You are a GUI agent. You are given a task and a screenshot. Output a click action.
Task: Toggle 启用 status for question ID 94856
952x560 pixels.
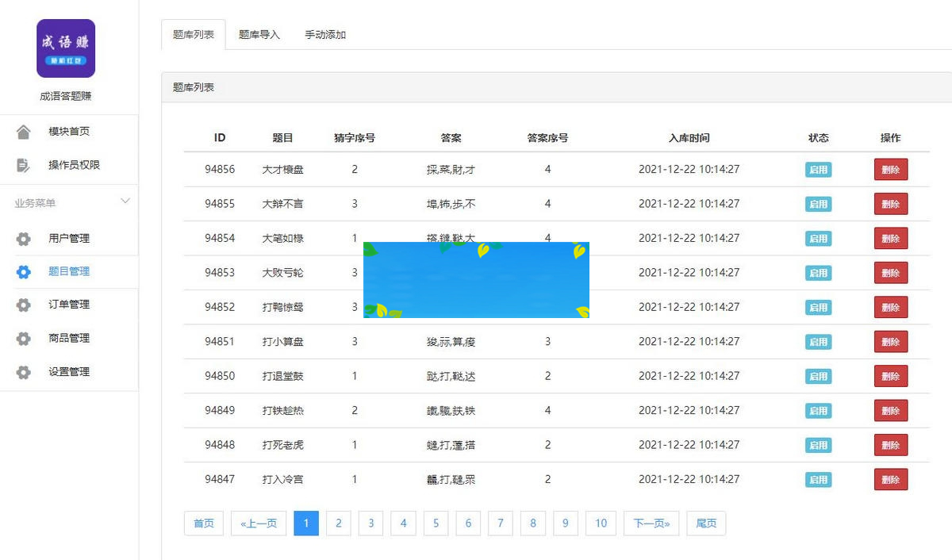pos(818,169)
